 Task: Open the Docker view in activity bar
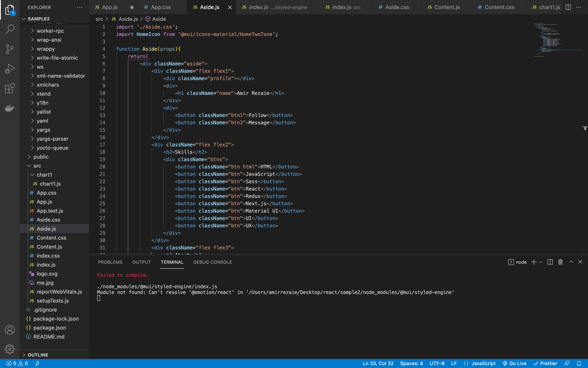pos(10,108)
